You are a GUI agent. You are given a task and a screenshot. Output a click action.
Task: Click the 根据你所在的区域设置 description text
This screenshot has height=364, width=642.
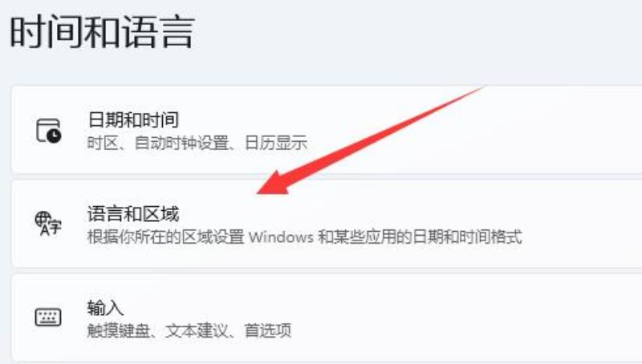tap(165, 237)
